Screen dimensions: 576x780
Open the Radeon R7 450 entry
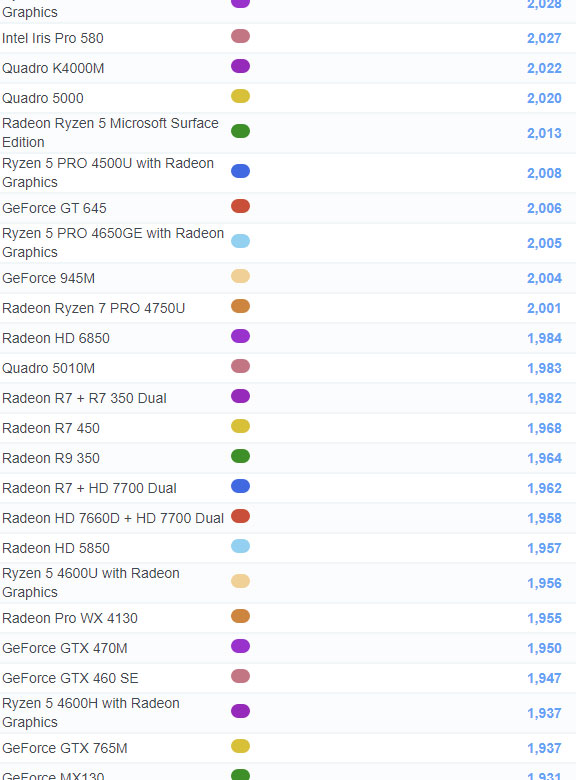click(51, 428)
